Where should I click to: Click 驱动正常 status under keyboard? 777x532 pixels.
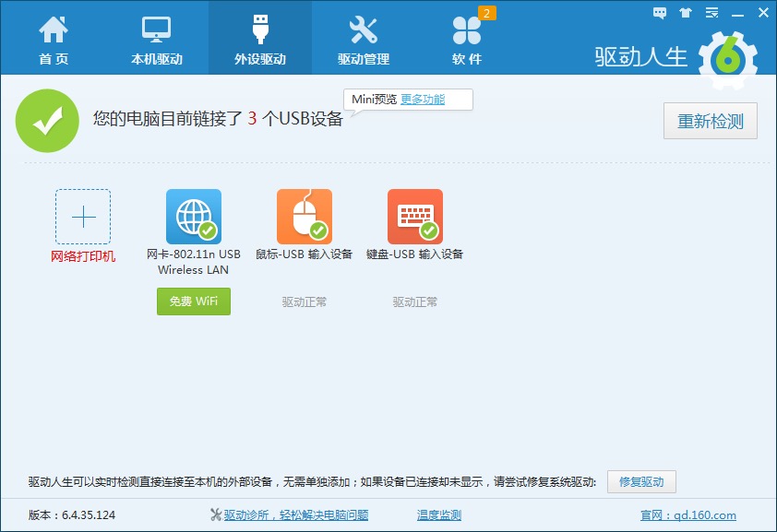415,301
